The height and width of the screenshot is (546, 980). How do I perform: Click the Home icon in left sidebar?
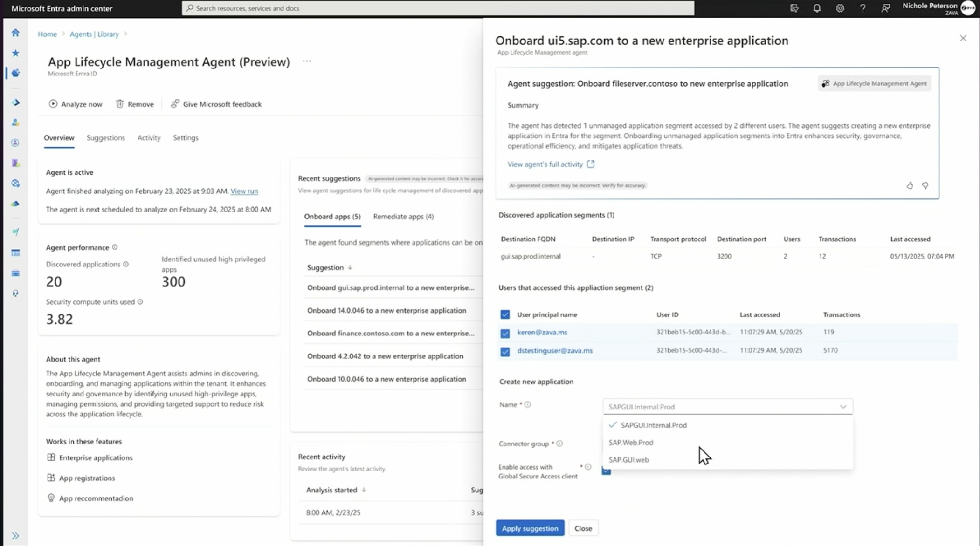tap(15, 33)
